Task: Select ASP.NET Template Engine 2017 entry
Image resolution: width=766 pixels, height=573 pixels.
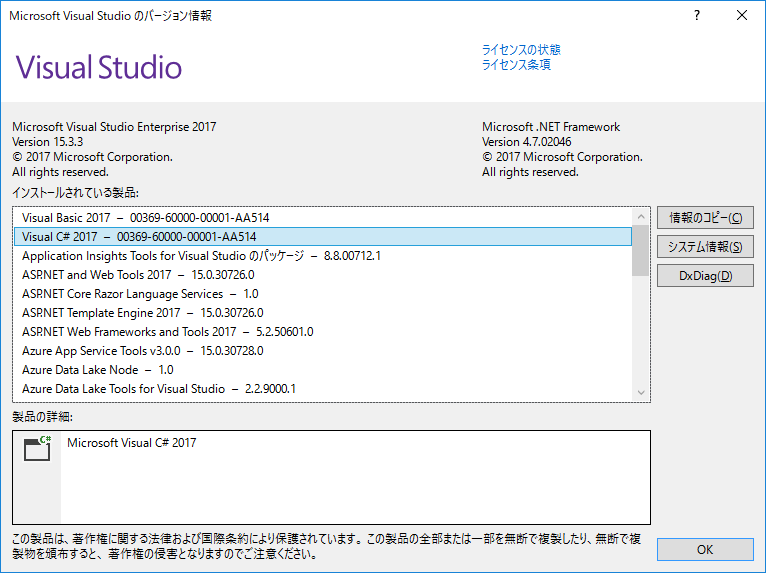Action: pos(322,313)
